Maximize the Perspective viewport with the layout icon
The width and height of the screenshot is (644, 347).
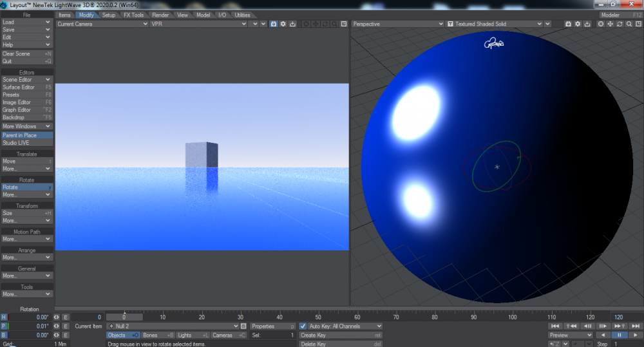(x=638, y=24)
